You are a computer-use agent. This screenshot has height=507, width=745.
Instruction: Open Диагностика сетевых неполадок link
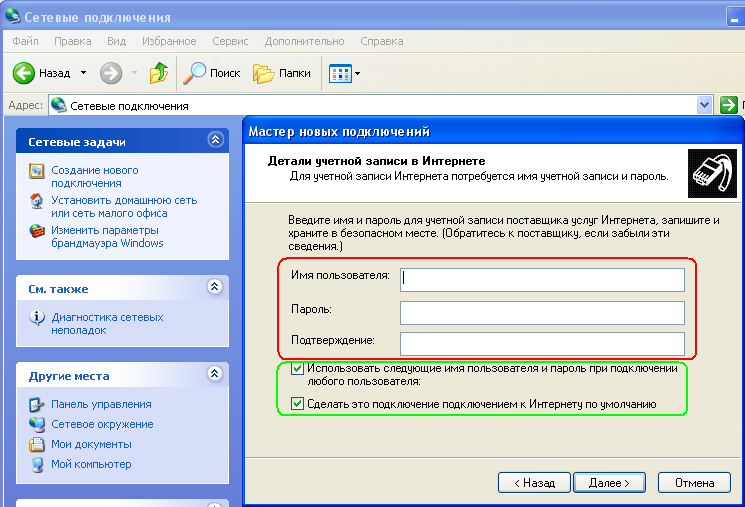107,324
